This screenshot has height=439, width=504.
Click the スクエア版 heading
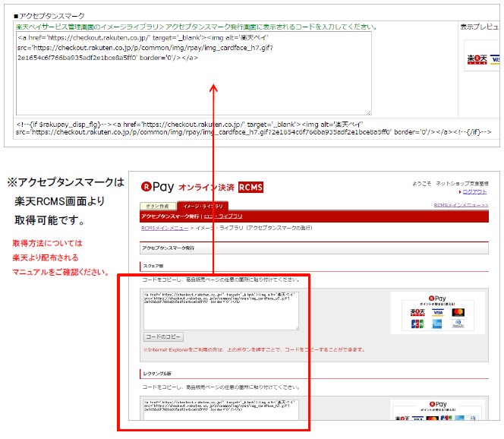tap(153, 266)
